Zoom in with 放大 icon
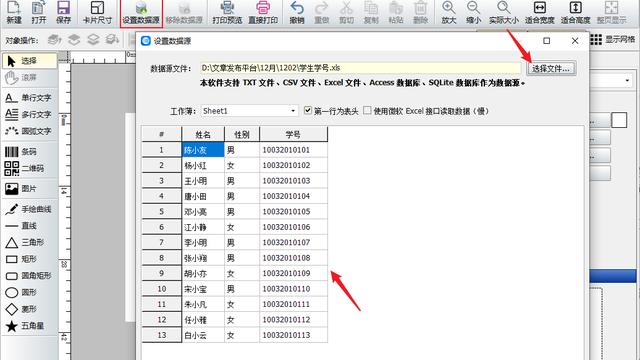Screen dimensions: 640x360 tap(449, 12)
